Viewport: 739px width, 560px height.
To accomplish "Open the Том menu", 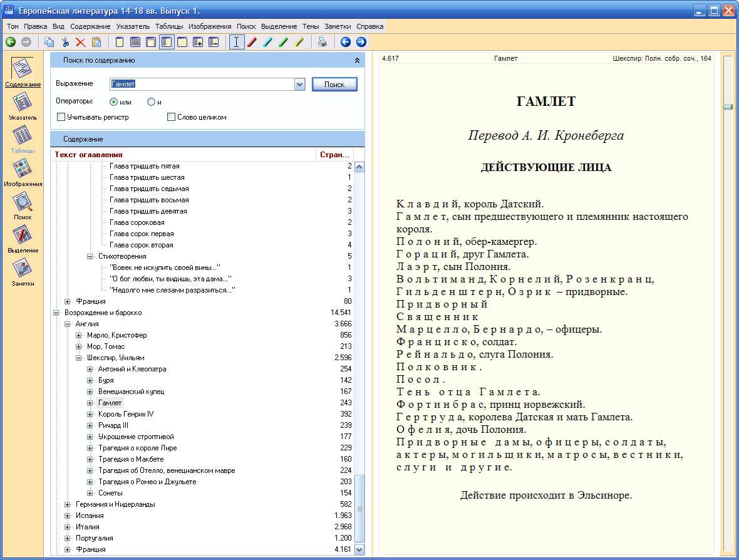I will click(13, 26).
